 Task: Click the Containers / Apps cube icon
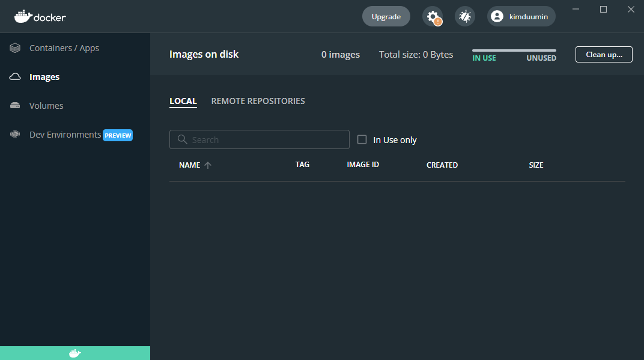15,48
